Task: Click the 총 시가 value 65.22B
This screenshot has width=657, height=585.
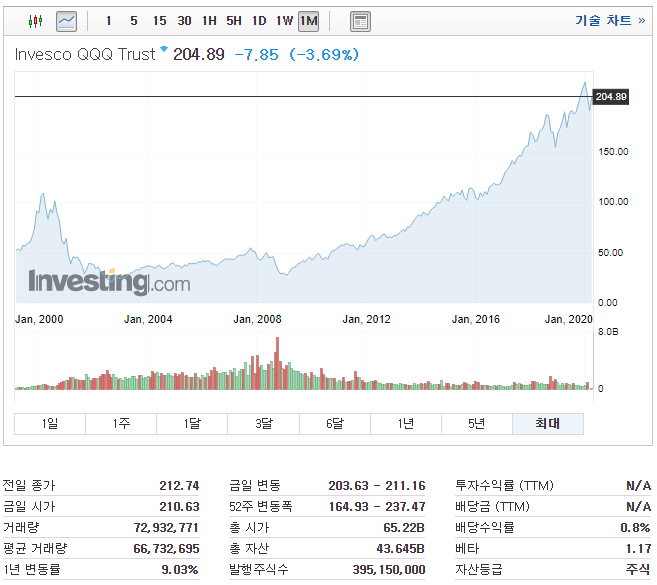Action: pos(404,528)
